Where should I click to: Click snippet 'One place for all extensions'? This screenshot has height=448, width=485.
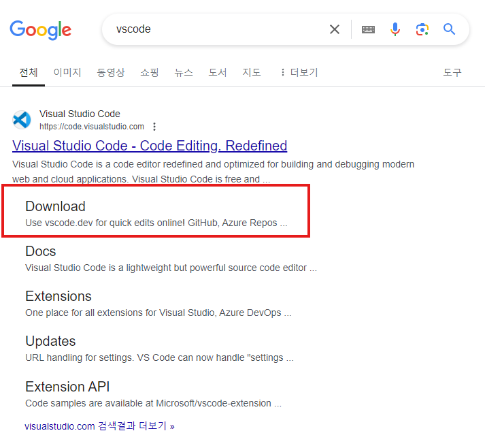click(x=158, y=313)
